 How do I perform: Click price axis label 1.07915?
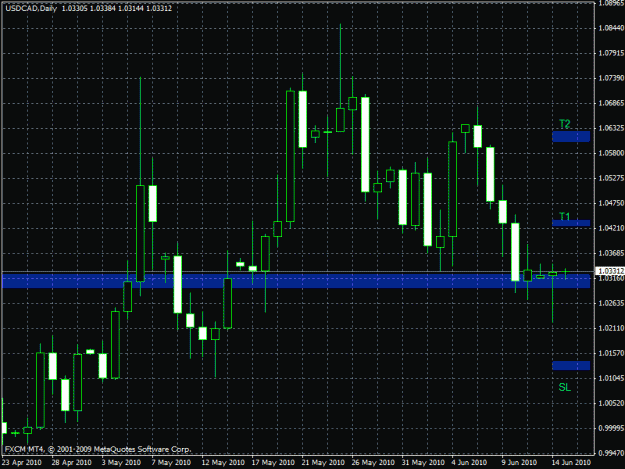tap(611, 53)
